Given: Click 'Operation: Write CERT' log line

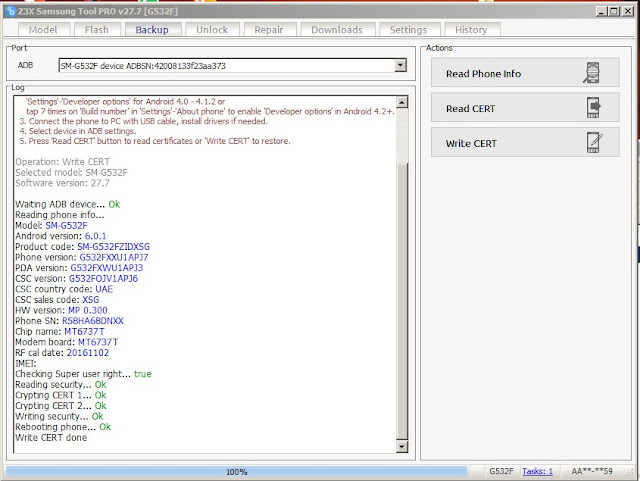Looking at the screenshot, I should pyautogui.click(x=62, y=162).
